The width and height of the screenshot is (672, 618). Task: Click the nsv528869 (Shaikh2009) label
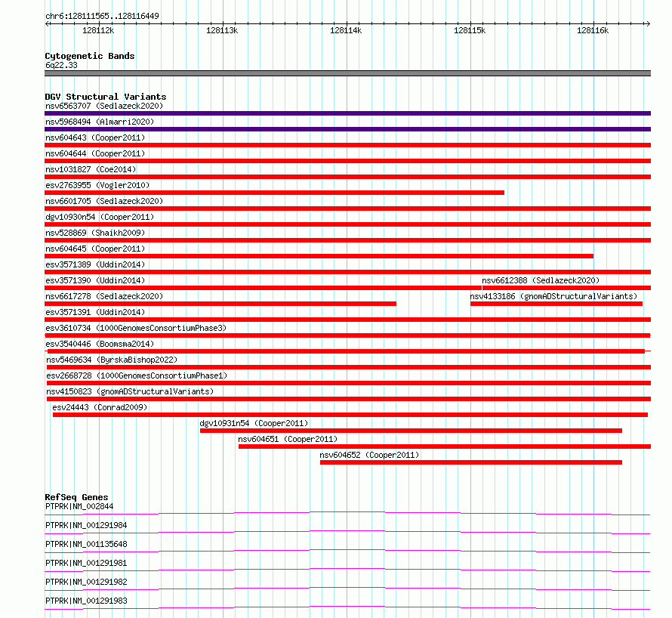(x=95, y=233)
